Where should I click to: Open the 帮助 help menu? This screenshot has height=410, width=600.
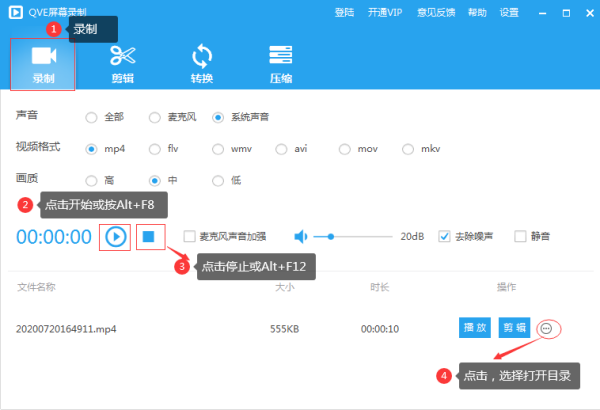point(477,13)
